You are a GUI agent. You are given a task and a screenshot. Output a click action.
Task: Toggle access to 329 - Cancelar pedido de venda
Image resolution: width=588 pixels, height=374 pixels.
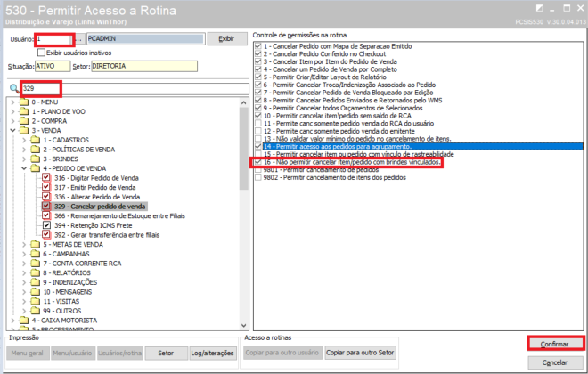tap(46, 206)
